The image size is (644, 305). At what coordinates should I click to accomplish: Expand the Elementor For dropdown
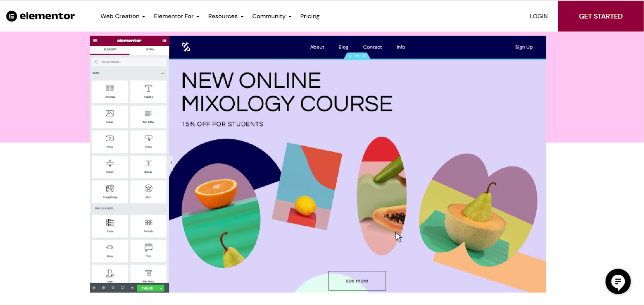click(x=177, y=16)
